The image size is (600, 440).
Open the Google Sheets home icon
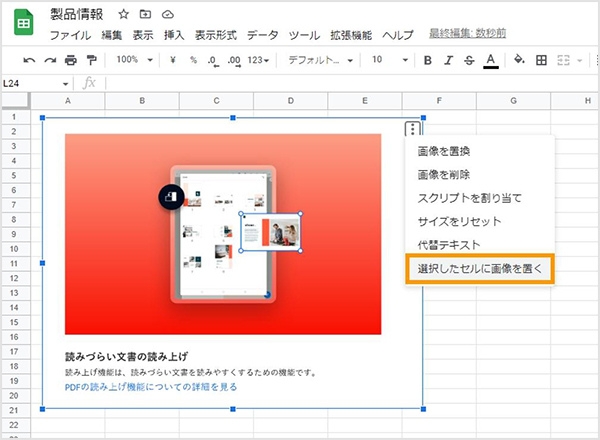23,24
